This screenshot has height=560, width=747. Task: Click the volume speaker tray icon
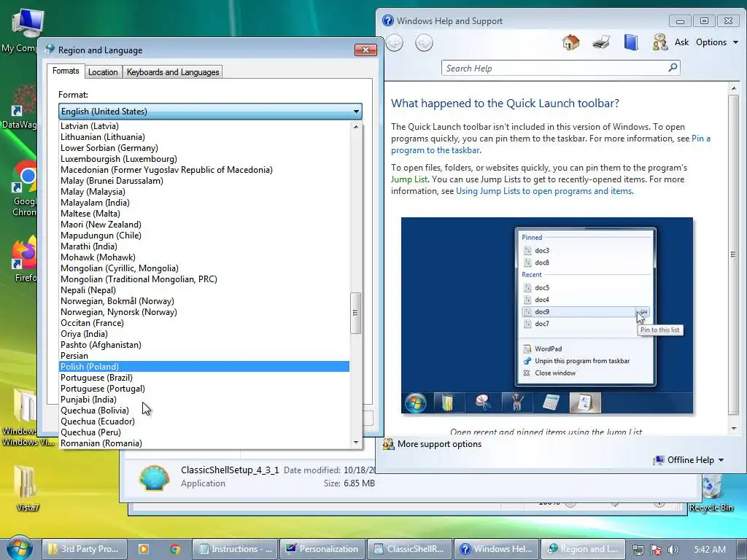coord(673,550)
